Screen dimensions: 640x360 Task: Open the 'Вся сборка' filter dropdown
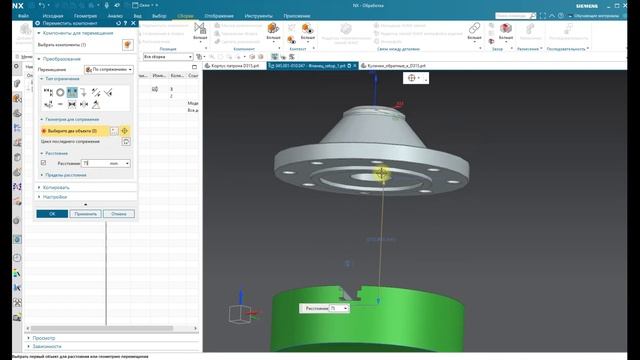168,57
